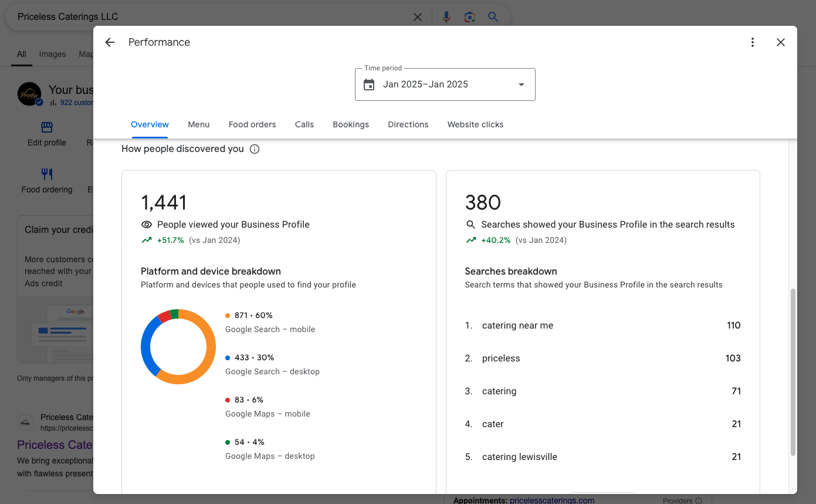Click the eye icon by profile views

pyautogui.click(x=147, y=225)
